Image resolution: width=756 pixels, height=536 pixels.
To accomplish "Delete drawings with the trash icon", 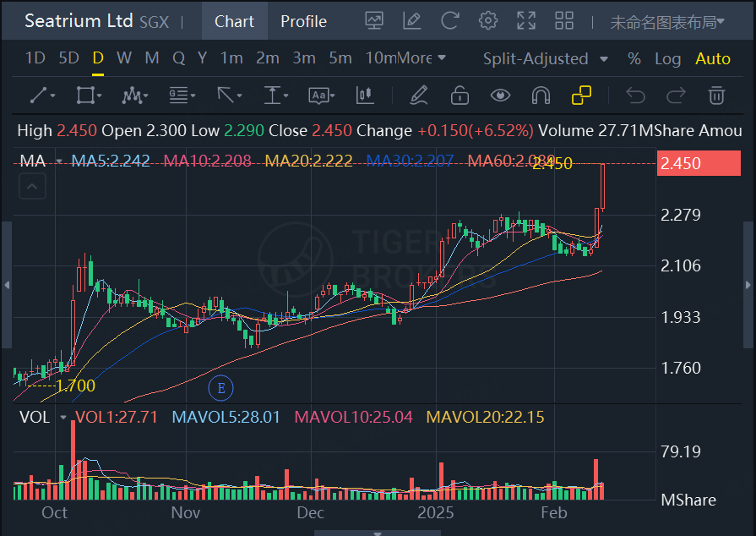I will tap(716, 95).
